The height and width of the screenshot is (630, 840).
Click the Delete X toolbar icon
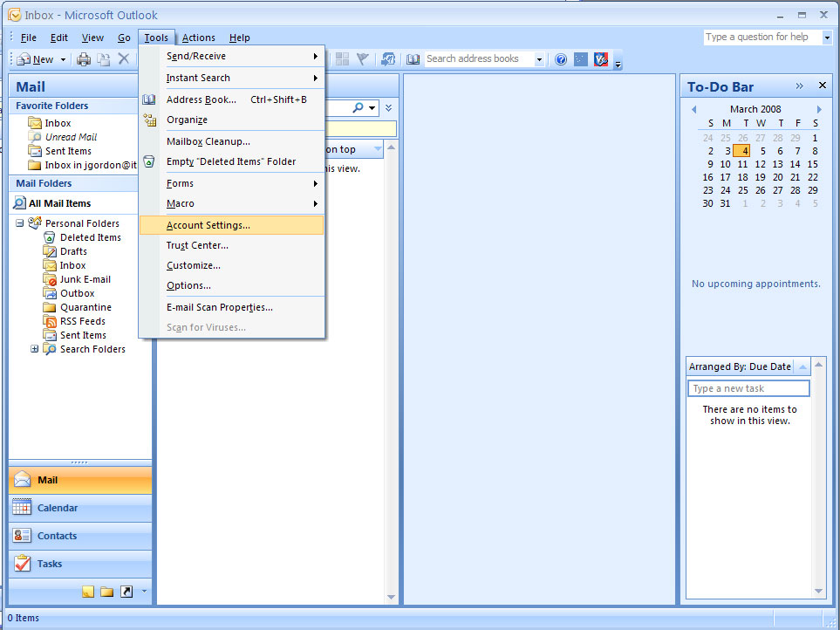coord(124,58)
